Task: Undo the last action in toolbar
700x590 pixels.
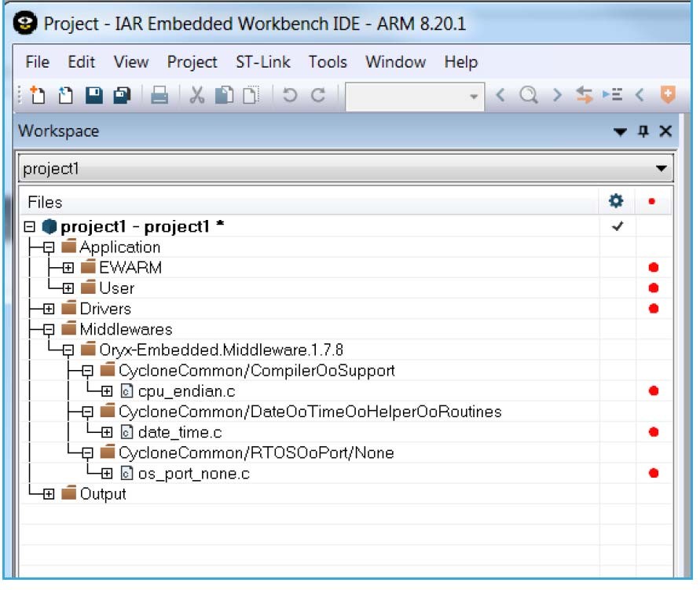Action: (290, 95)
